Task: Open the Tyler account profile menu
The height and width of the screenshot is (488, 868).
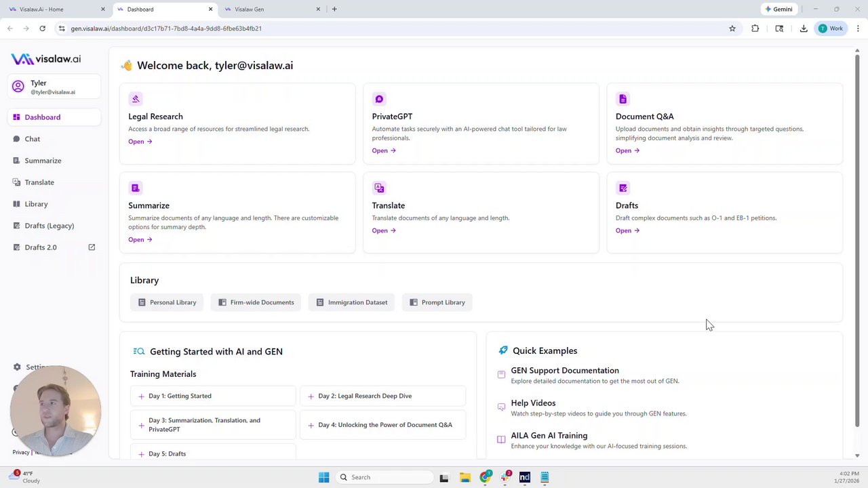Action: click(54, 87)
